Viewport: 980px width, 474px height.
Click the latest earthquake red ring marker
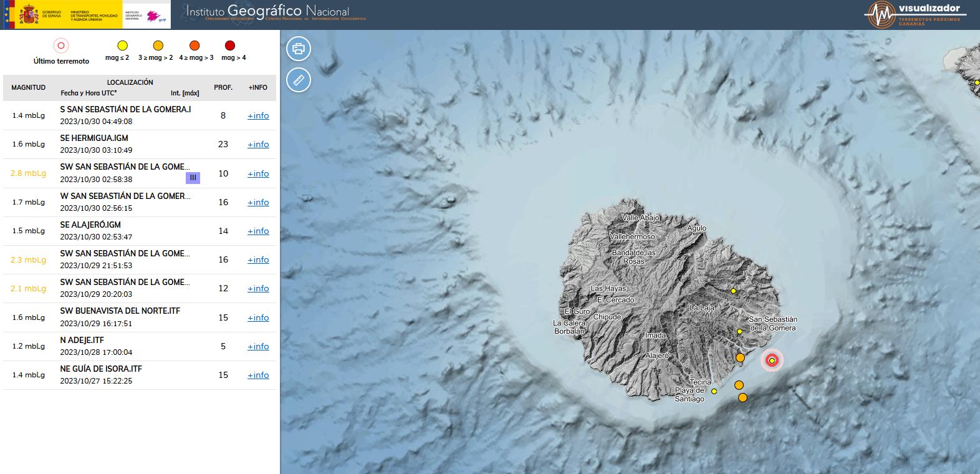pyautogui.click(x=772, y=360)
